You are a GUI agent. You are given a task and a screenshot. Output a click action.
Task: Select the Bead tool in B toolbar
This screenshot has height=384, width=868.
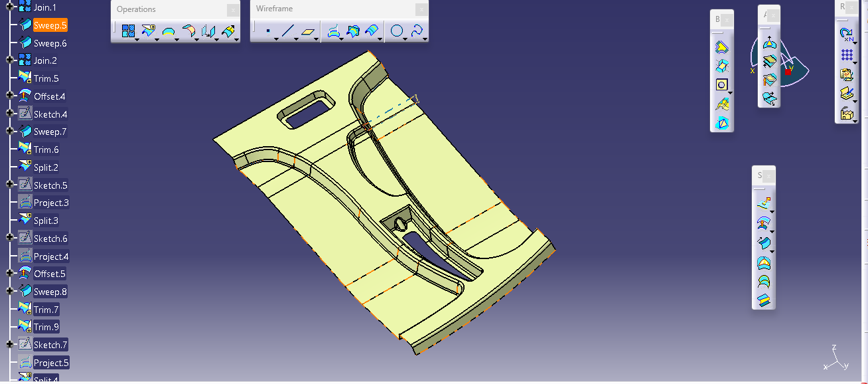click(721, 123)
